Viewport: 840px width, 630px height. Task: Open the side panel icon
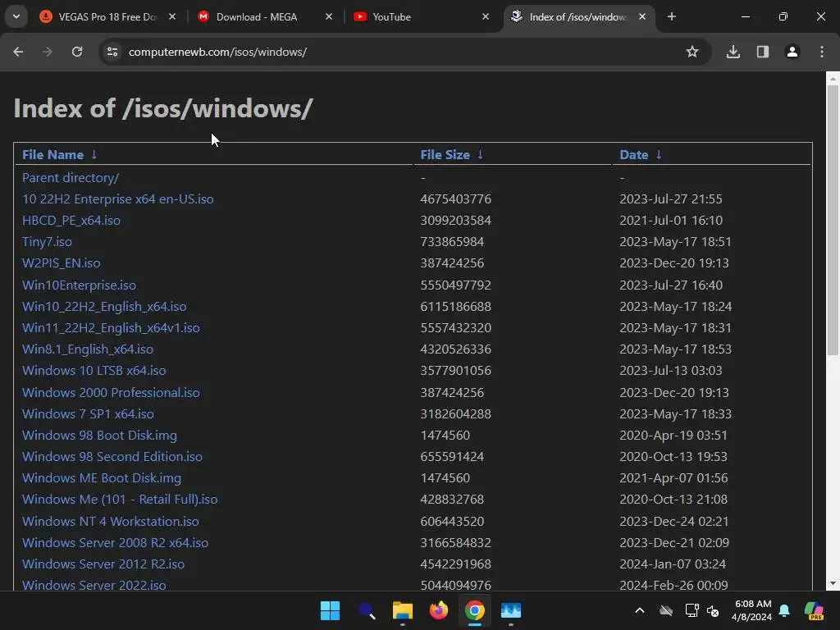pos(763,52)
